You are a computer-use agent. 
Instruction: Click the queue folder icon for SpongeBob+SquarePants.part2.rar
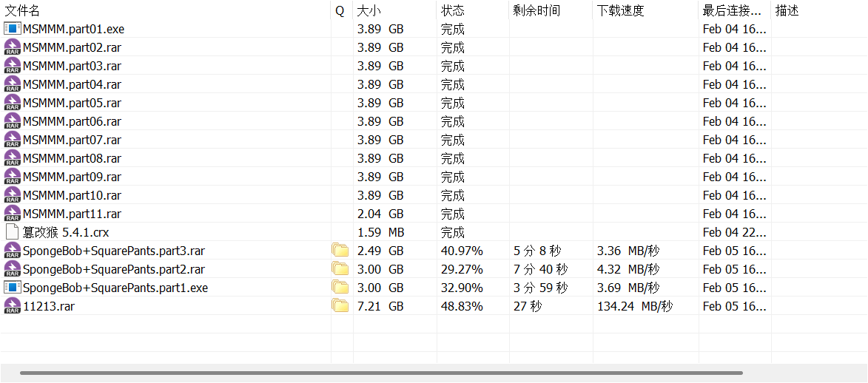[x=340, y=269]
